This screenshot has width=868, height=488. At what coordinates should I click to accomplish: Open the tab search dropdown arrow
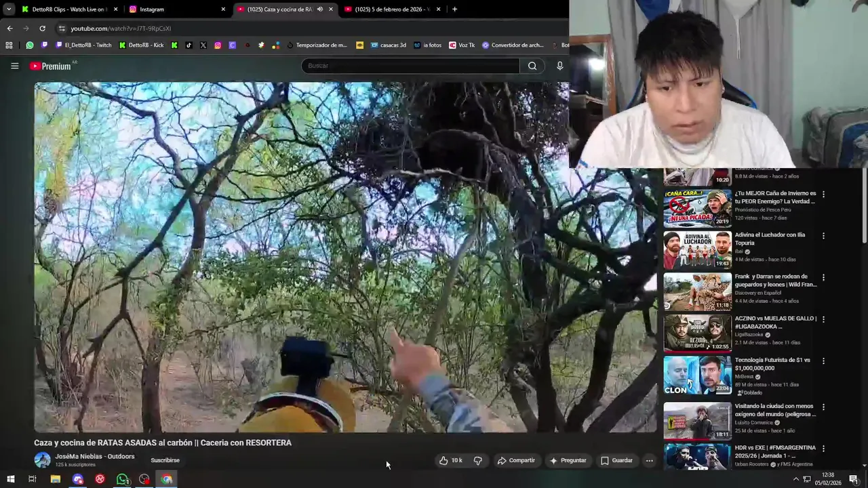tap(8, 9)
